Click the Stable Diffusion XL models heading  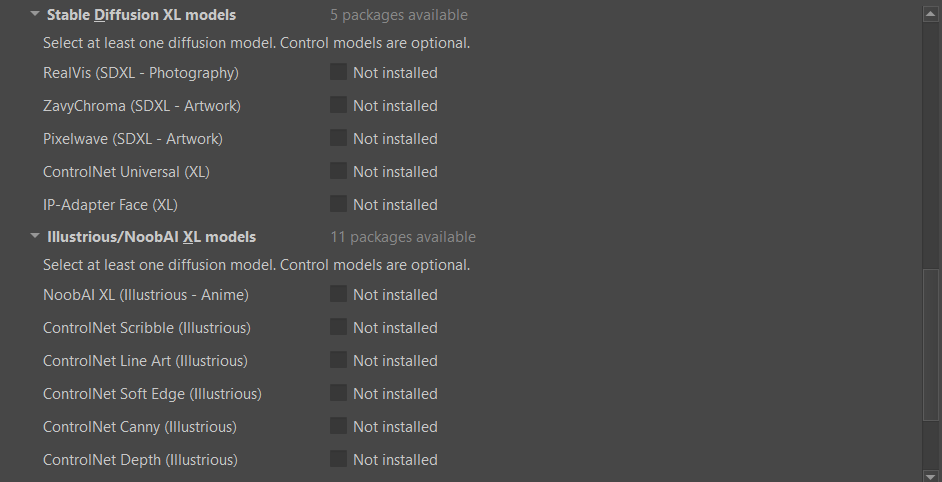141,14
